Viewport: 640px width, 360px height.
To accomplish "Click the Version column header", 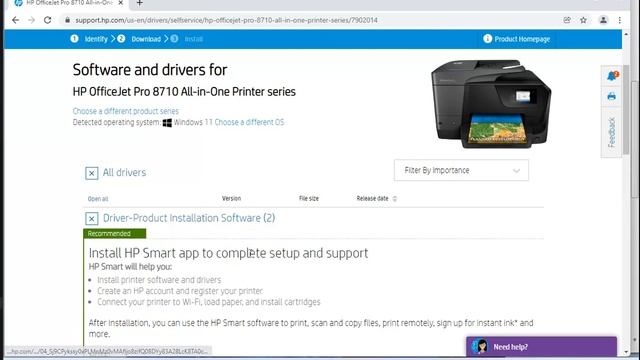I will coord(231,198).
